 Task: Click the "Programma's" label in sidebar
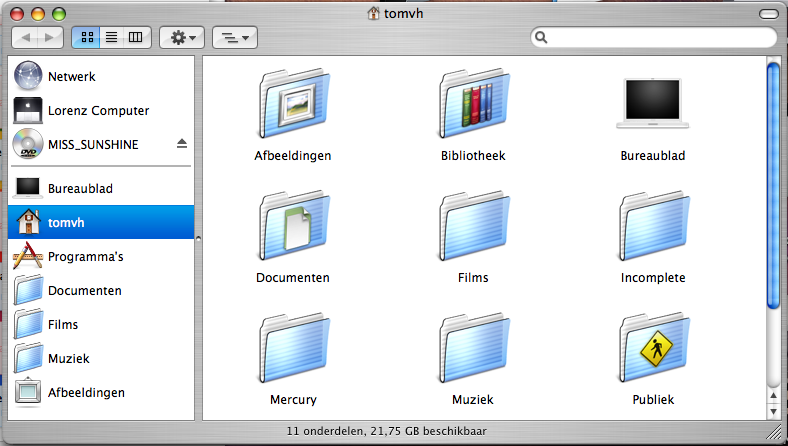[x=86, y=256]
